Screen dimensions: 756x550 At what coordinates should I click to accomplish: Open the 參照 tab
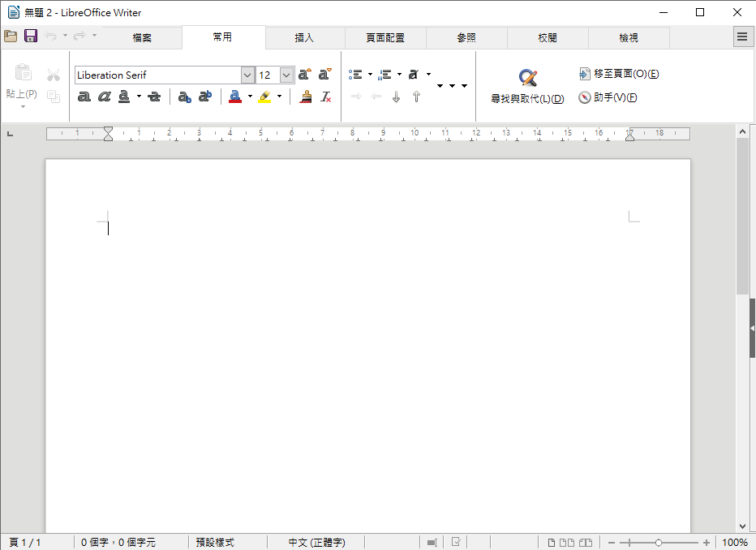[466, 37]
